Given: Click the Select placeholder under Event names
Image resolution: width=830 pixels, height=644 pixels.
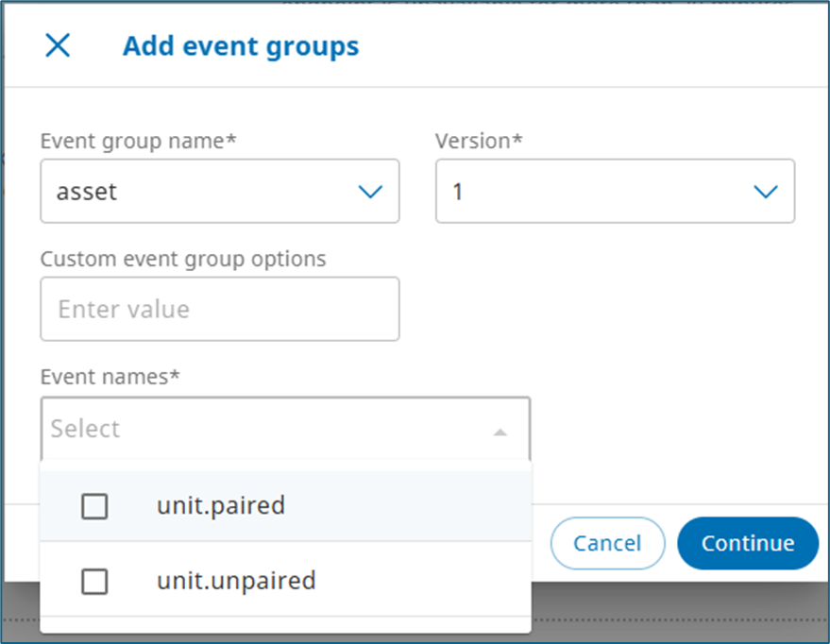Looking at the screenshot, I should coord(86,429).
